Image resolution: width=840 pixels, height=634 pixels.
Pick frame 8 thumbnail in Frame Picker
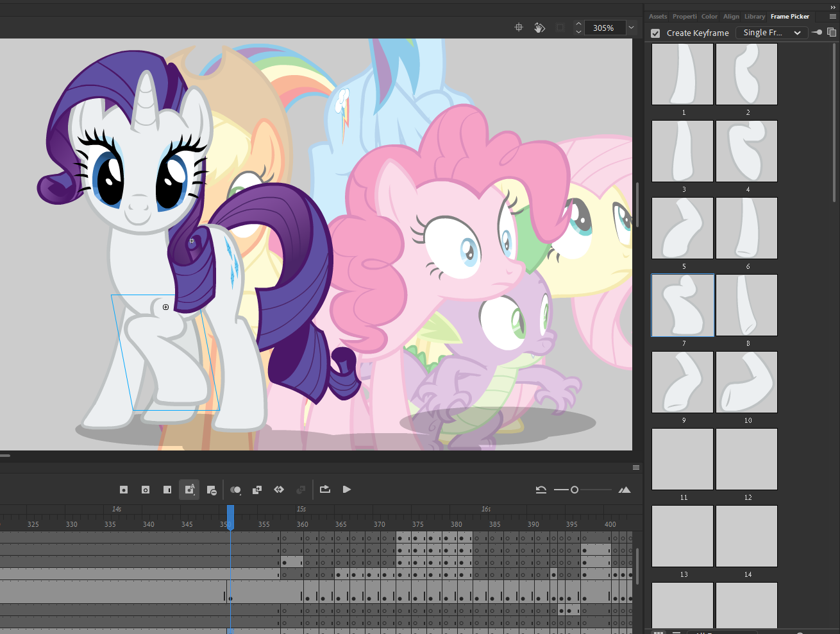point(747,305)
